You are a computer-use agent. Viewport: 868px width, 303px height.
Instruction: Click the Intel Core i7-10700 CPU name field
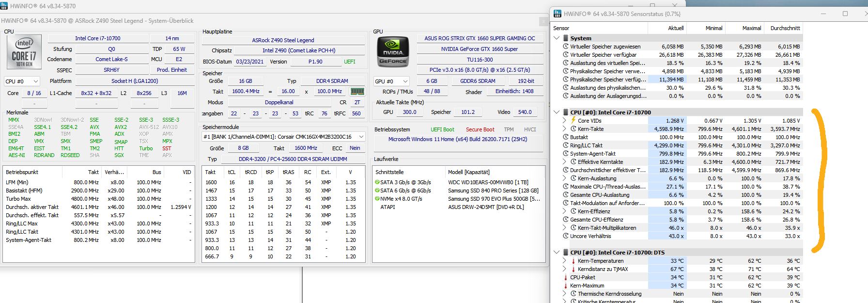tap(98, 38)
